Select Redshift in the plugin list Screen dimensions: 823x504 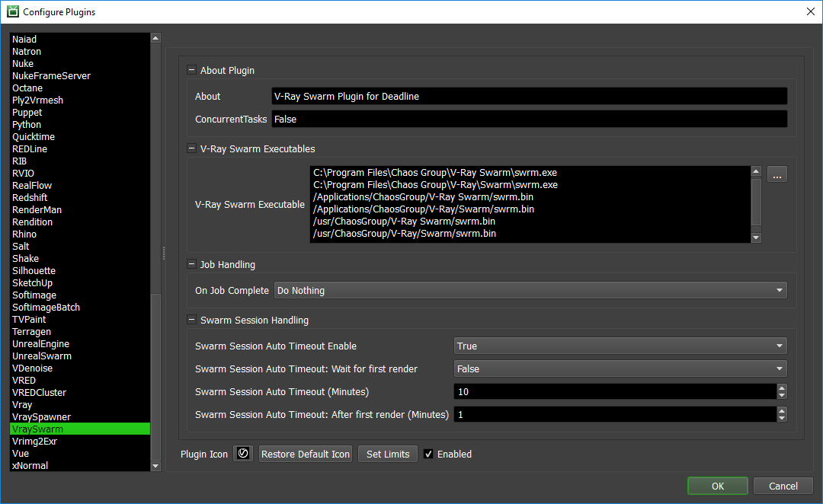pyautogui.click(x=30, y=198)
